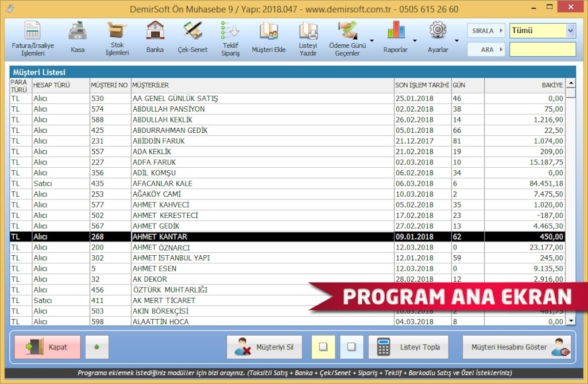
Task: Click scrollbar up arrow of customer list
Action: (x=571, y=83)
